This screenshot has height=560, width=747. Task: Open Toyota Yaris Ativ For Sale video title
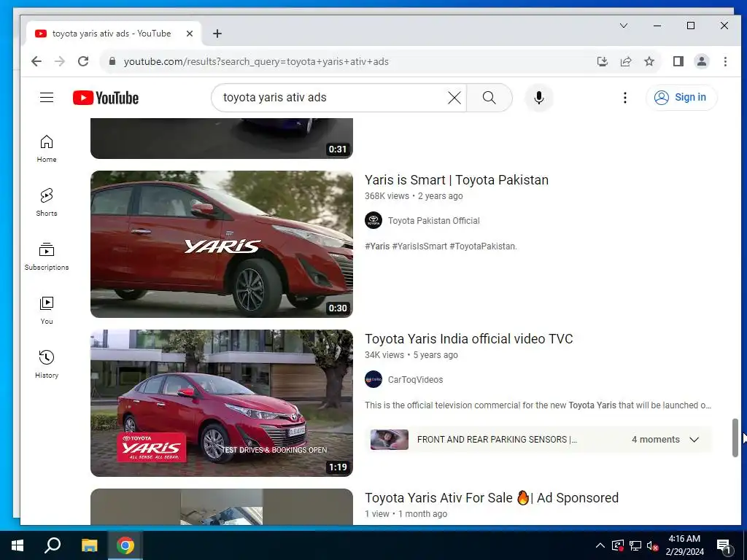click(492, 497)
